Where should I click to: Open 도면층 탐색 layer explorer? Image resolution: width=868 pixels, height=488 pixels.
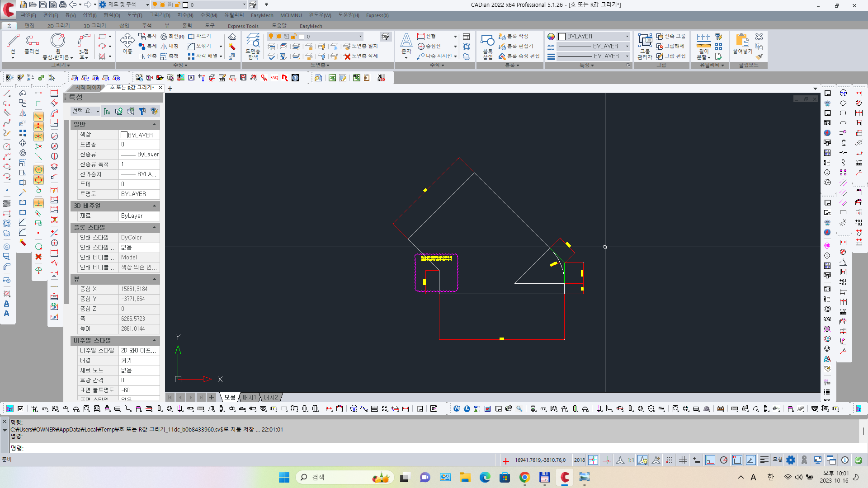[x=253, y=46]
